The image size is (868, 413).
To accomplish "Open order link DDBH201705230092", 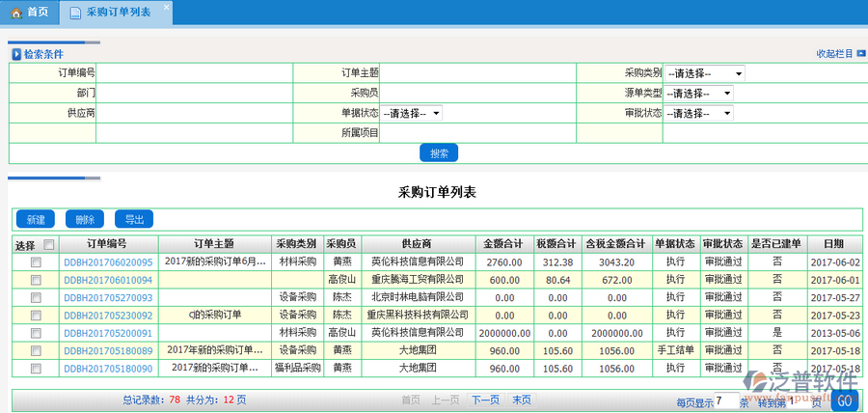I will (x=108, y=315).
